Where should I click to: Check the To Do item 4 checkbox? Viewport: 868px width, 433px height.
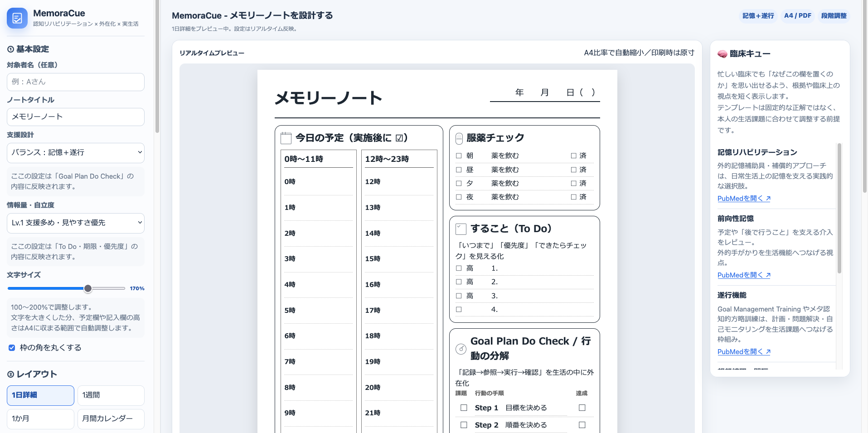(x=459, y=309)
